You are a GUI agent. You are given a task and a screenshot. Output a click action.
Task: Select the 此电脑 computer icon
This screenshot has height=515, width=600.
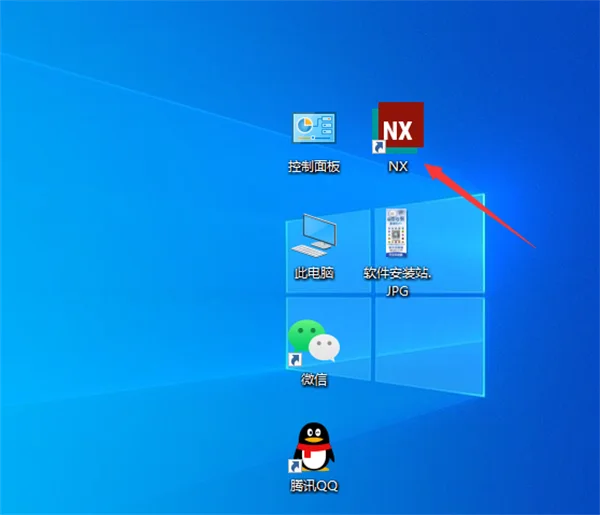coord(314,235)
